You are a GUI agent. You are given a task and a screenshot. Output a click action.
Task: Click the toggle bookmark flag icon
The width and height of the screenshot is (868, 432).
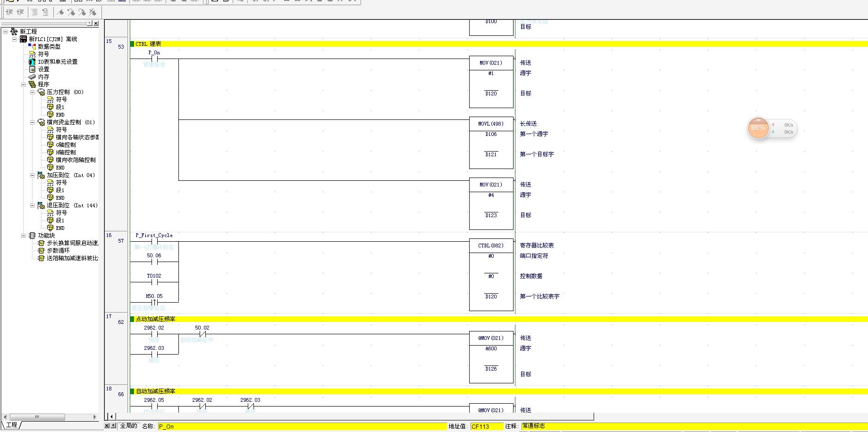tap(61, 12)
